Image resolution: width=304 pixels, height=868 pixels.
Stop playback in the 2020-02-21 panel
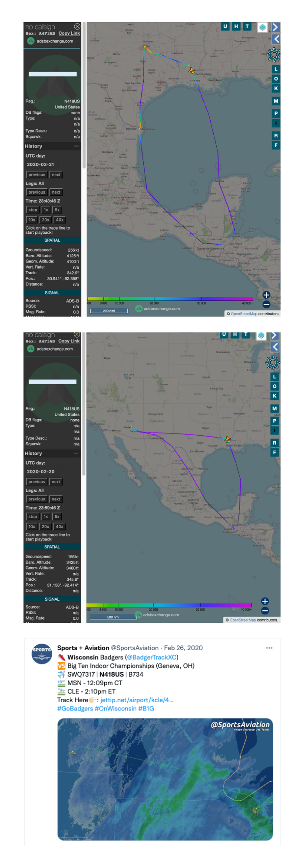[x=33, y=210]
